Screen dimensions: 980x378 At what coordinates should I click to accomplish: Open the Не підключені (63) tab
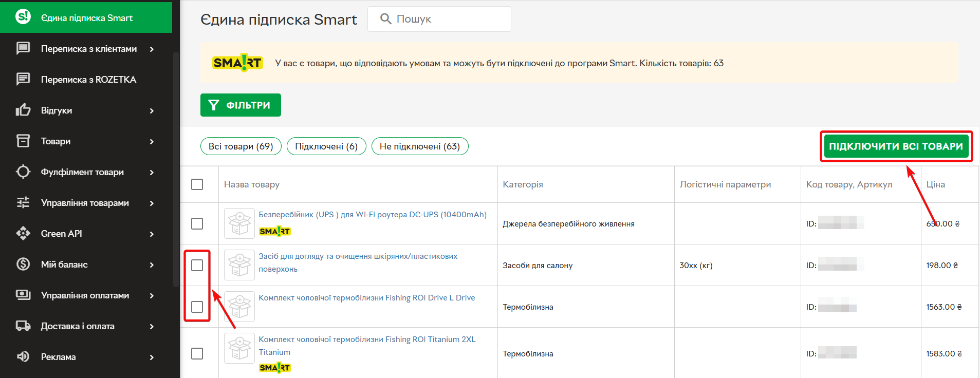coord(419,146)
